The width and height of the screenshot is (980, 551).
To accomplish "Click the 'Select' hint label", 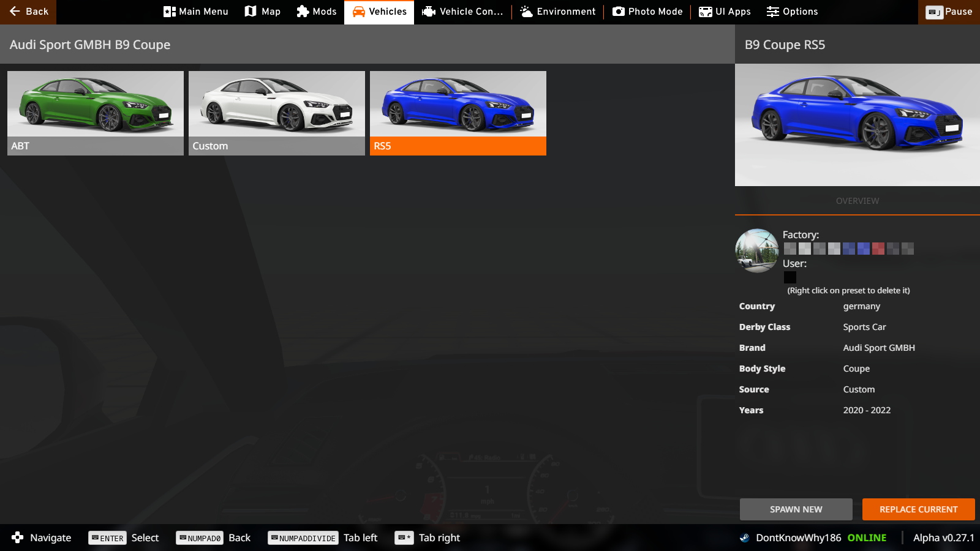I will coord(145,538).
